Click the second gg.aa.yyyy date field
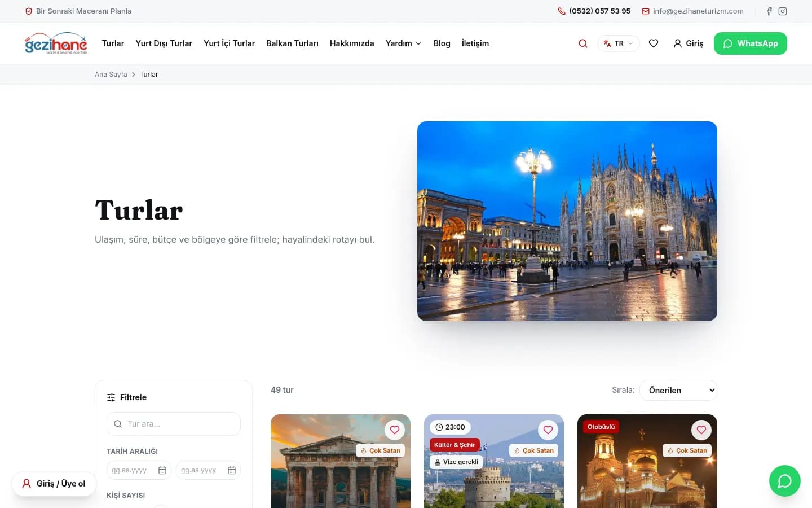Viewport: 812px width, 508px height. point(208,470)
